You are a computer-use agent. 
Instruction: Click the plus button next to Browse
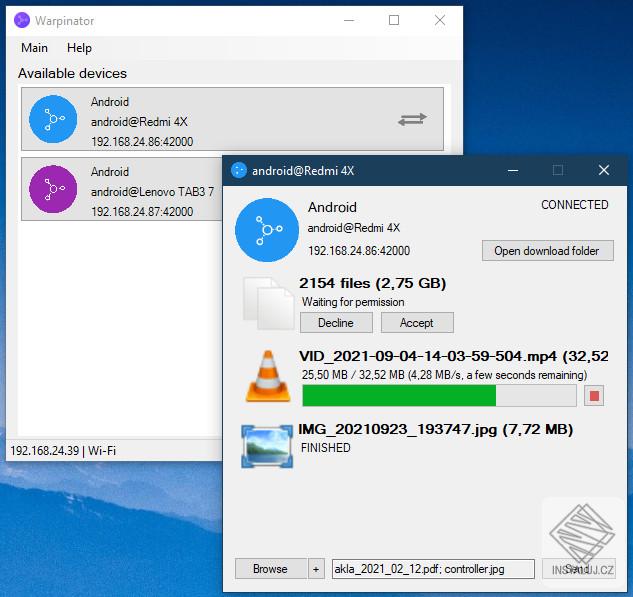click(x=316, y=569)
